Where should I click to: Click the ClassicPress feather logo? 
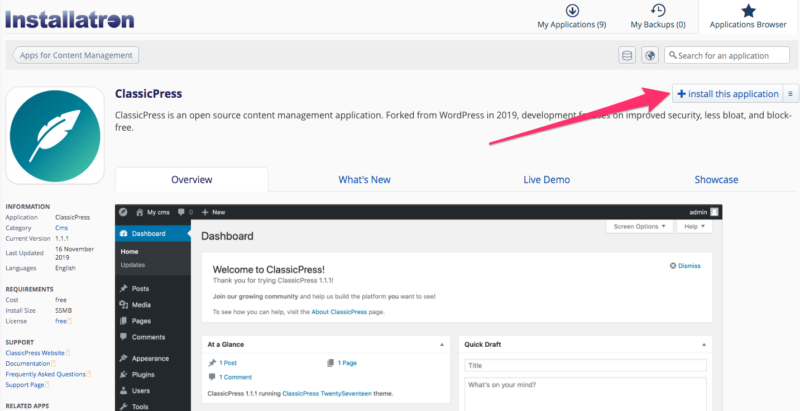[x=55, y=135]
